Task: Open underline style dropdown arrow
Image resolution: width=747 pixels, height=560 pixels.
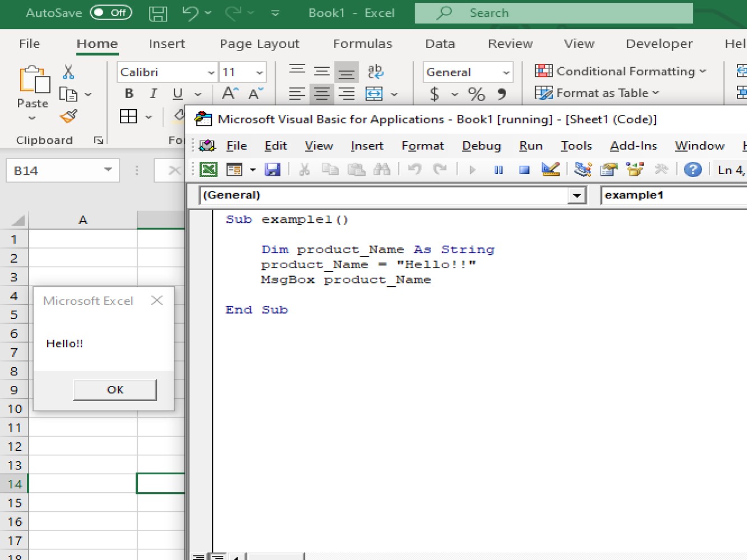Action: 197,95
